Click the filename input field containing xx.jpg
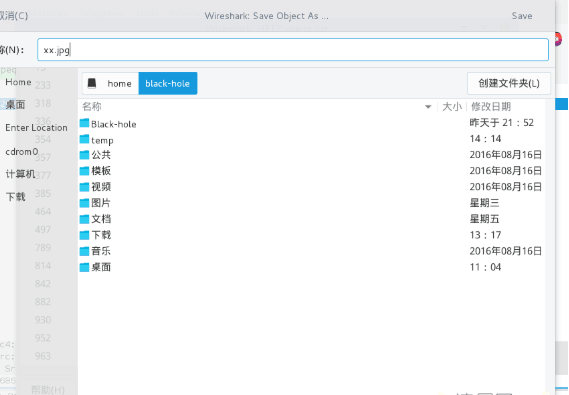 pyautogui.click(x=292, y=50)
